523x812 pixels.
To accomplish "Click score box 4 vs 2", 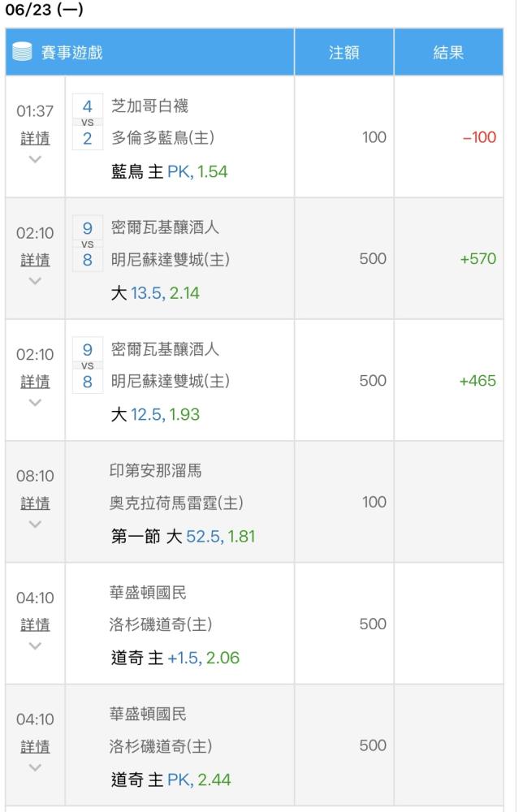I will coord(88,123).
